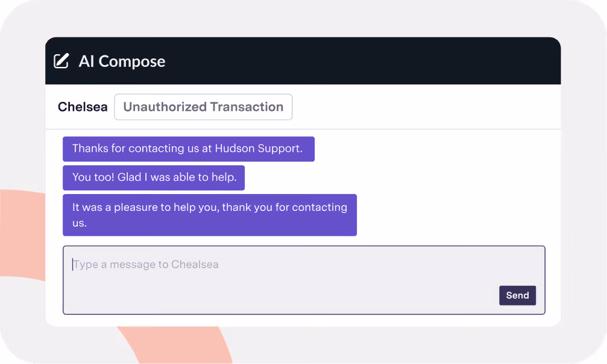Open the Unauthorized Transaction topic selector
Viewport: 607px width, 364px height.
[203, 107]
